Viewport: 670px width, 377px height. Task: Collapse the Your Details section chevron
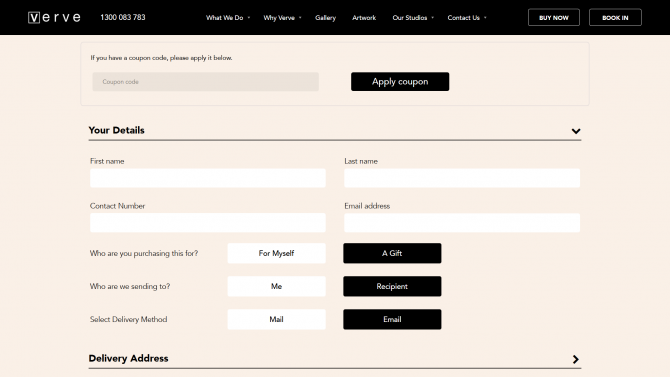click(x=576, y=131)
